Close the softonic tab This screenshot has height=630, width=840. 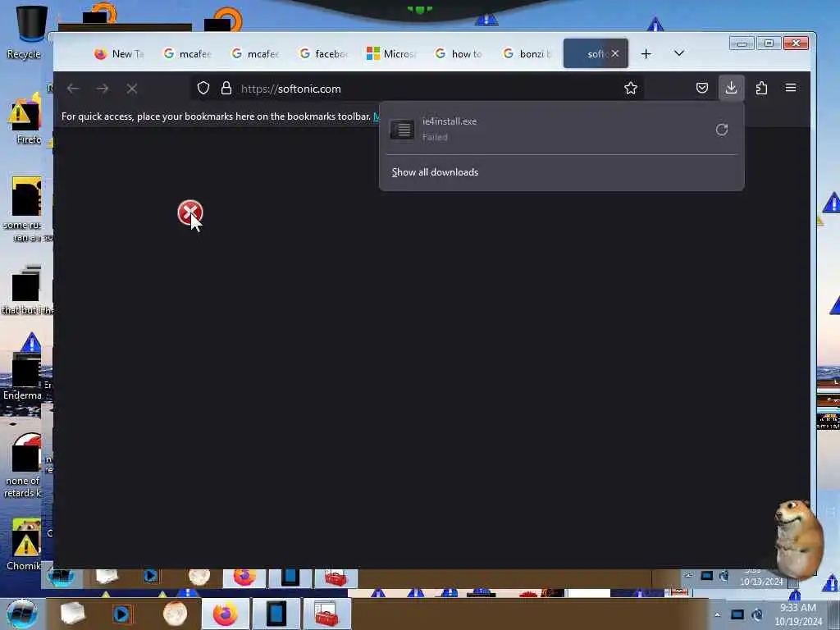point(615,53)
